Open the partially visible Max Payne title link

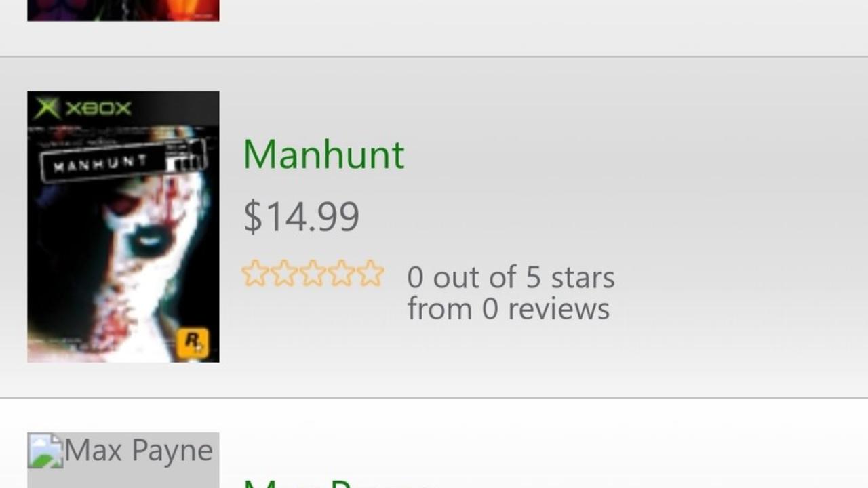click(x=339, y=483)
